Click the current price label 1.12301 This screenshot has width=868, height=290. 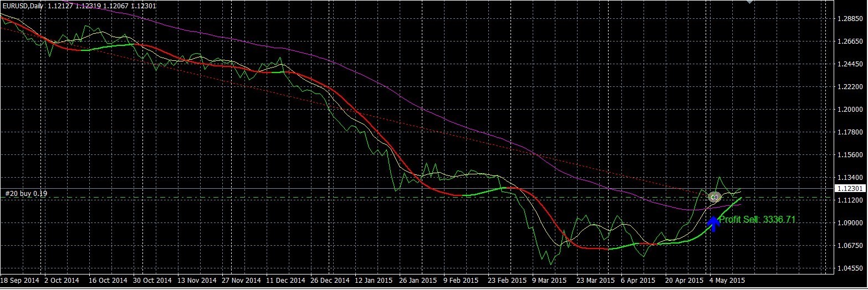(850, 189)
